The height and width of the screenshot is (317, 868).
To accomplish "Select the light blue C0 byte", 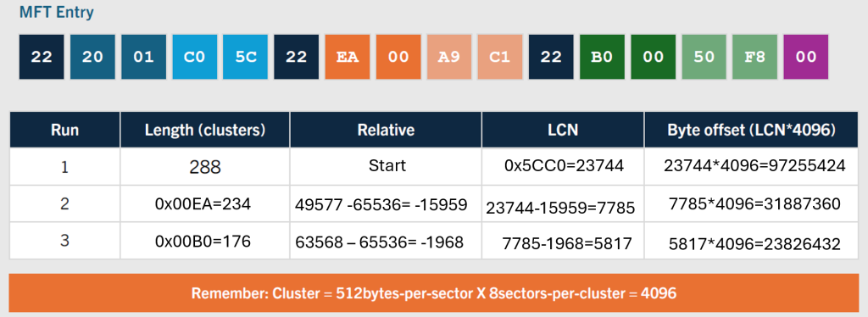I will [x=194, y=57].
